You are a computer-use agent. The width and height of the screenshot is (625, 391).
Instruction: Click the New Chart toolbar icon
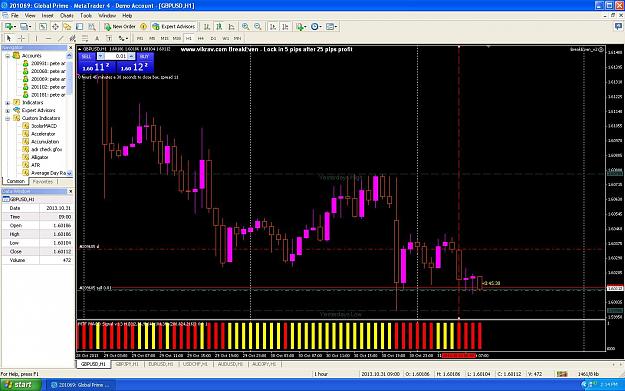coord(10,27)
